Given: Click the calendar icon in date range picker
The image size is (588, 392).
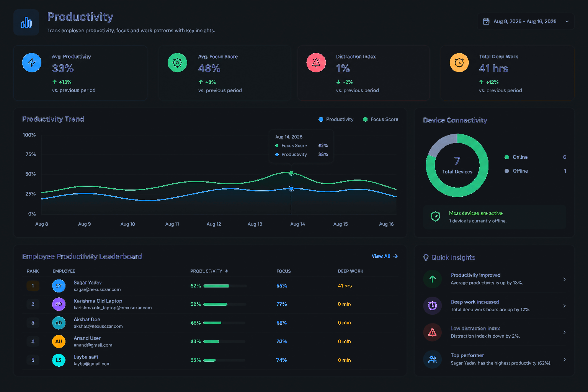Looking at the screenshot, I should pos(486,21).
